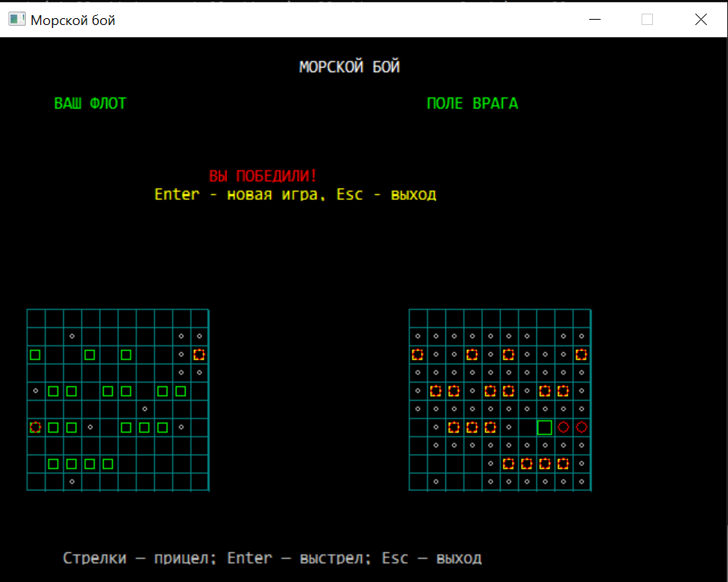Click the hit ship cell in your fleet grid
This screenshot has height=582, width=728.
click(199, 355)
